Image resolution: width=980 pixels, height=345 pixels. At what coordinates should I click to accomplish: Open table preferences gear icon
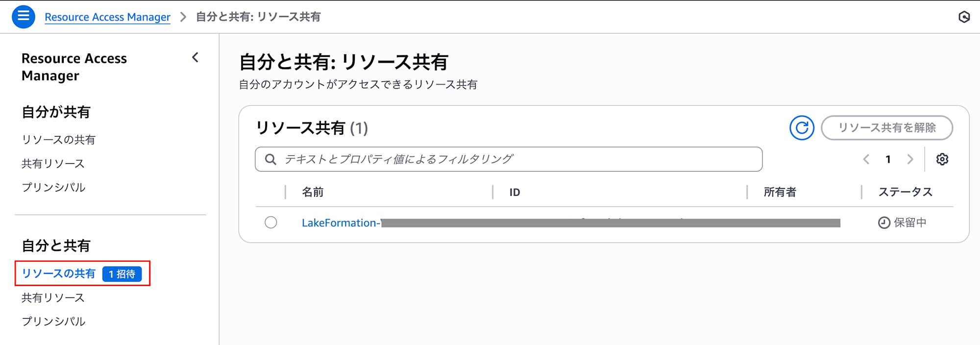942,159
